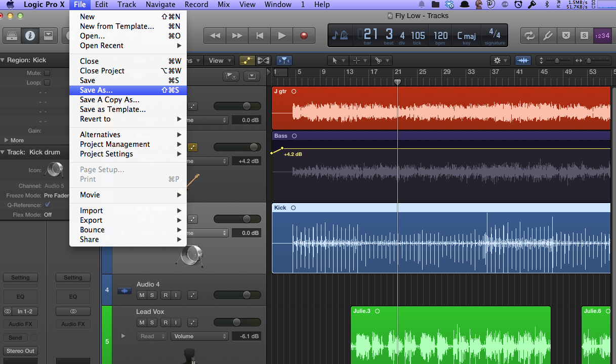
Task: Click the Cycle mode loop icon
Action: click(529, 35)
